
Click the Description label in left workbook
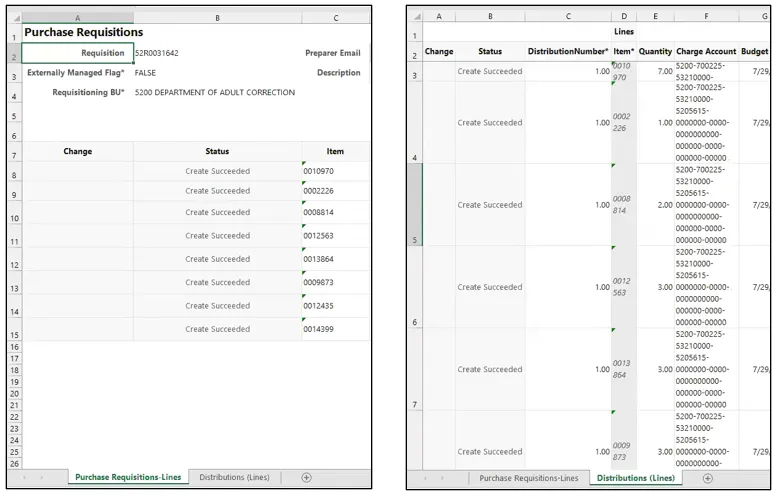[339, 73]
